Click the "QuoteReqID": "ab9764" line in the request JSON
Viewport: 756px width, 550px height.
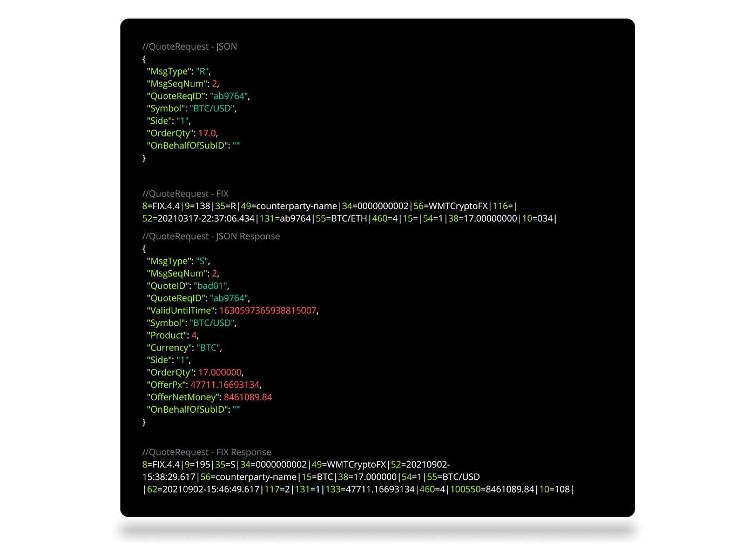coord(198,96)
